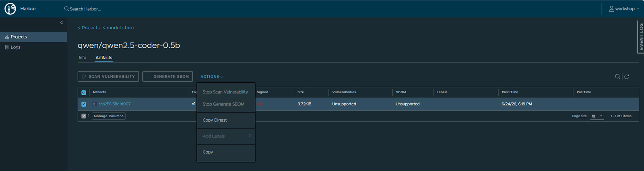This screenshot has height=171, width=644.
Task: Refresh the artifacts list
Action: [627, 77]
